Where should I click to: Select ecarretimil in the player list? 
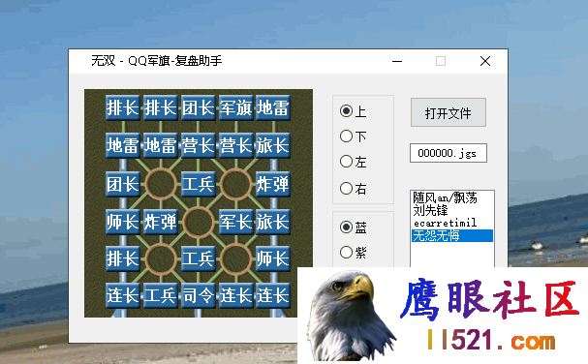click(x=446, y=223)
